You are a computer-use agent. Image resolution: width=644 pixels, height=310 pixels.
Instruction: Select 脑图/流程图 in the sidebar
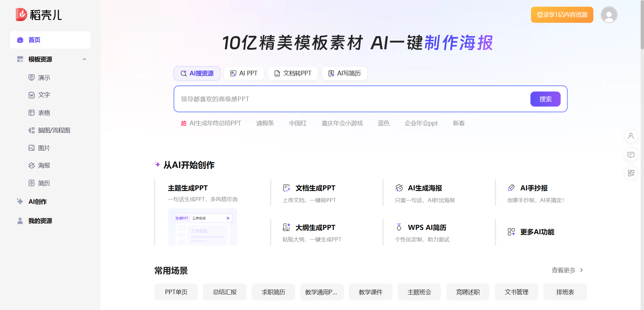[x=53, y=130]
